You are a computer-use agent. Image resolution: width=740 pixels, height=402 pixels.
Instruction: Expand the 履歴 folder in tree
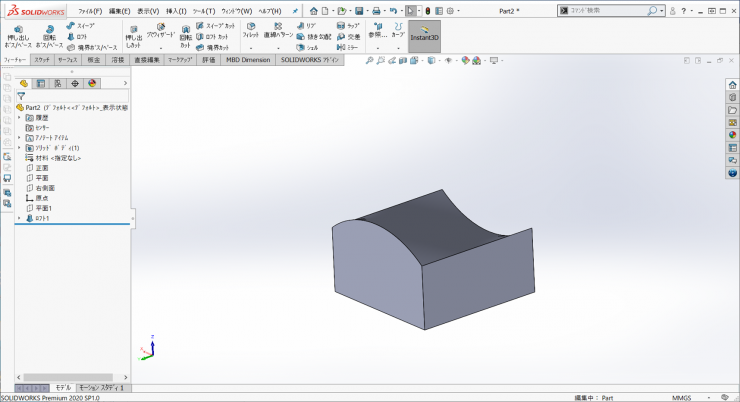(x=19, y=117)
